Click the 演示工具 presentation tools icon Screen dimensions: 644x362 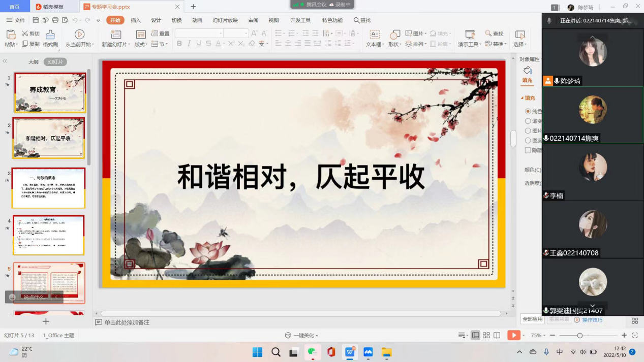(470, 34)
